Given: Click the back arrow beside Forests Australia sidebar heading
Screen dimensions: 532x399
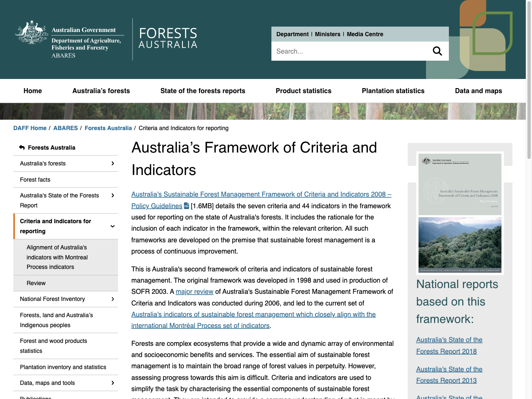Looking at the screenshot, I should [x=21, y=148].
